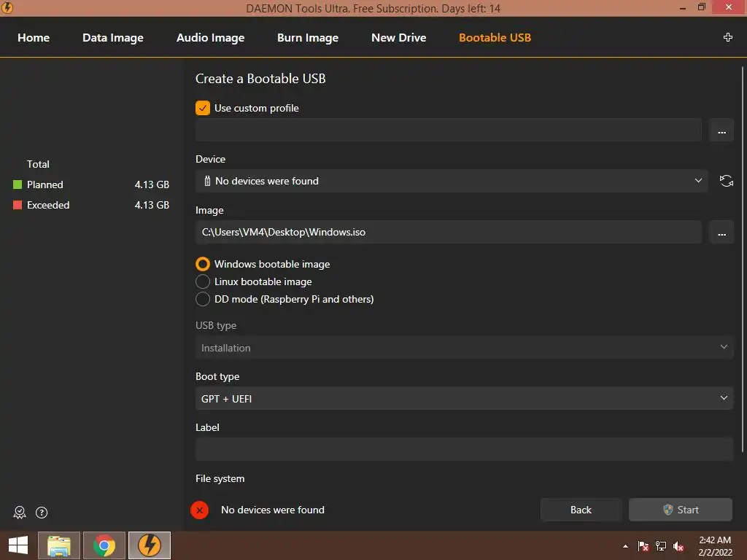
Task: Select Linux bootable image option
Action: (x=203, y=281)
